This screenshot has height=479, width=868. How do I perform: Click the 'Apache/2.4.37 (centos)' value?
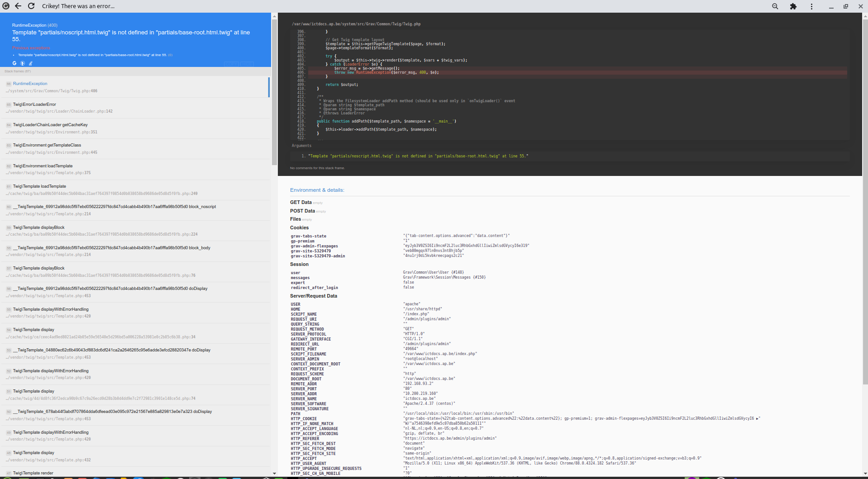[x=429, y=403]
